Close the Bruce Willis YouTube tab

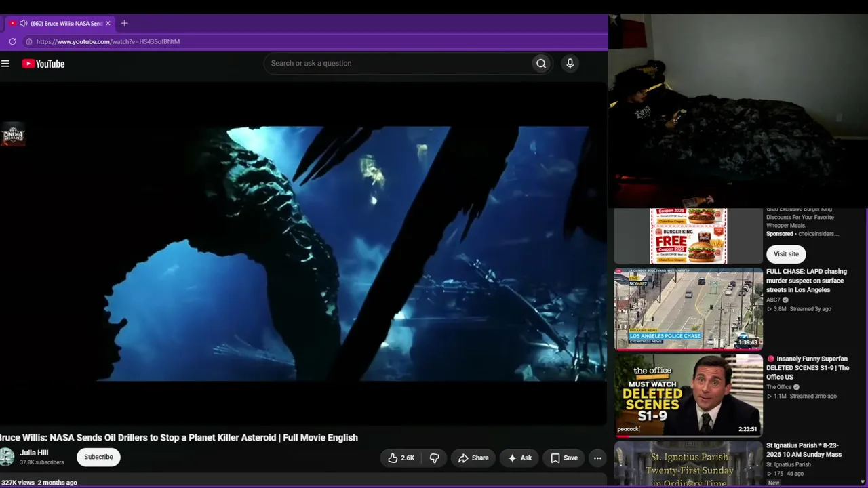tap(108, 23)
